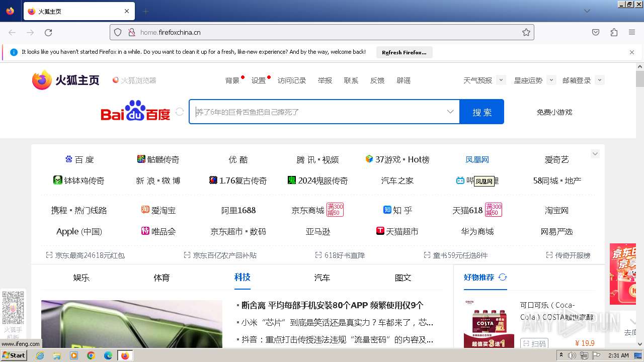Refresh the search suggestion beside the Baidu logo

(x=180, y=112)
